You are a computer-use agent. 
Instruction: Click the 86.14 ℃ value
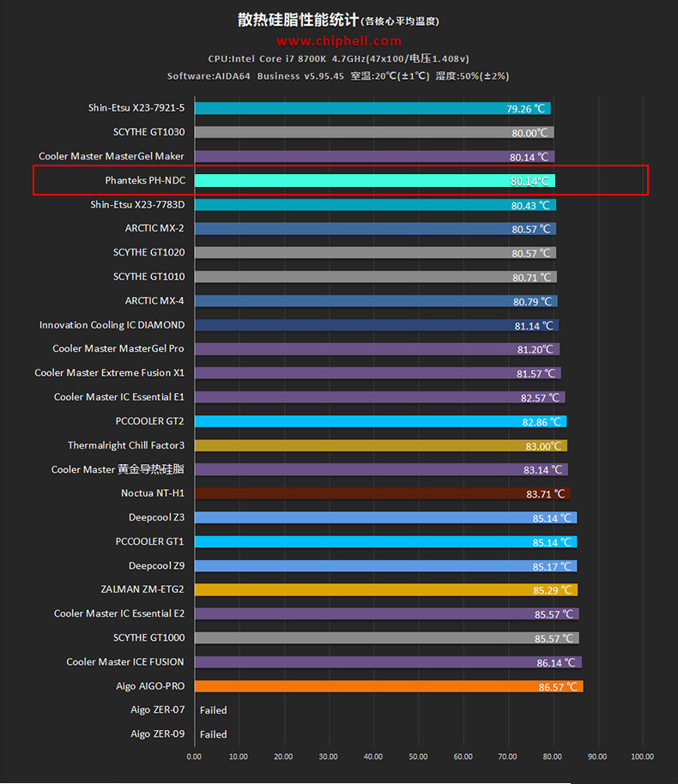[x=556, y=663]
